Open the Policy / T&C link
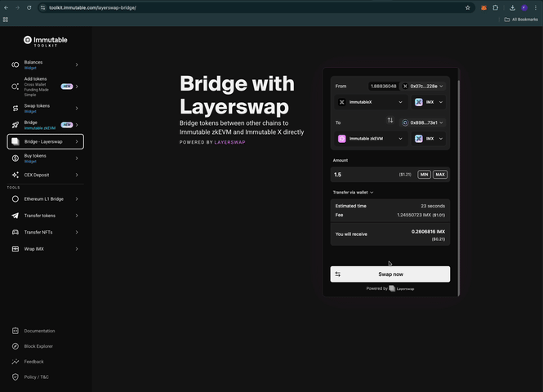The height and width of the screenshot is (392, 543). coord(37,377)
